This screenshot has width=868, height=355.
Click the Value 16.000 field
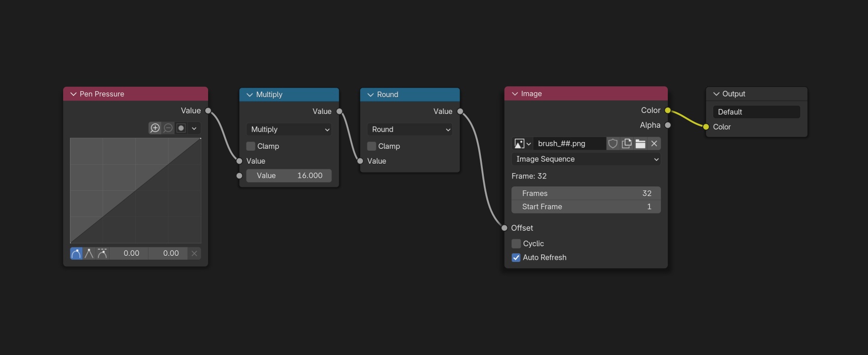point(289,176)
